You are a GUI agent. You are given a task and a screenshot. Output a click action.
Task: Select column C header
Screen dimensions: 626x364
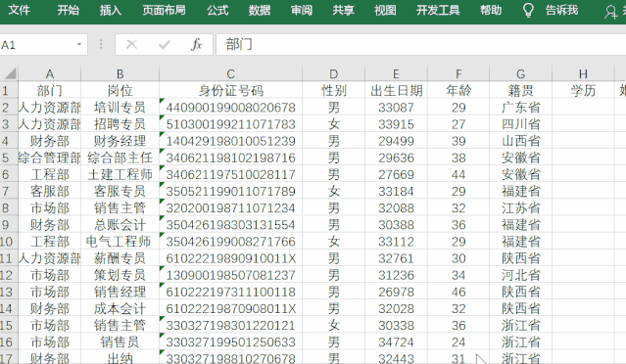coord(230,73)
